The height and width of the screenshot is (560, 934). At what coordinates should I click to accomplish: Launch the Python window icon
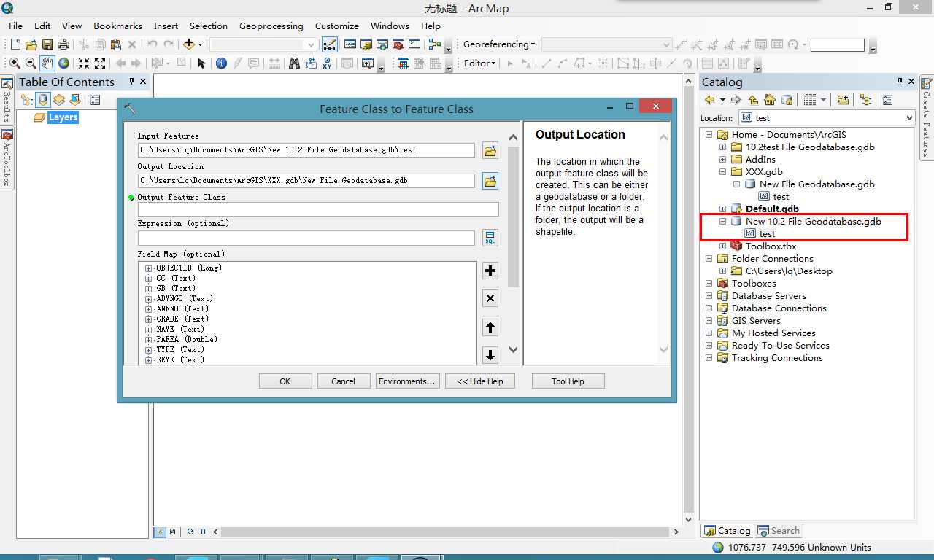pyautogui.click(x=414, y=44)
